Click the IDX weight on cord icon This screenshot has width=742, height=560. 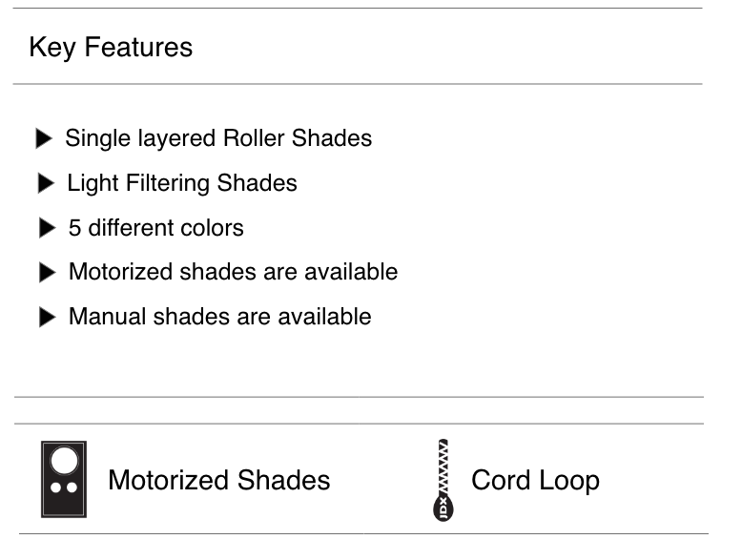tap(443, 504)
